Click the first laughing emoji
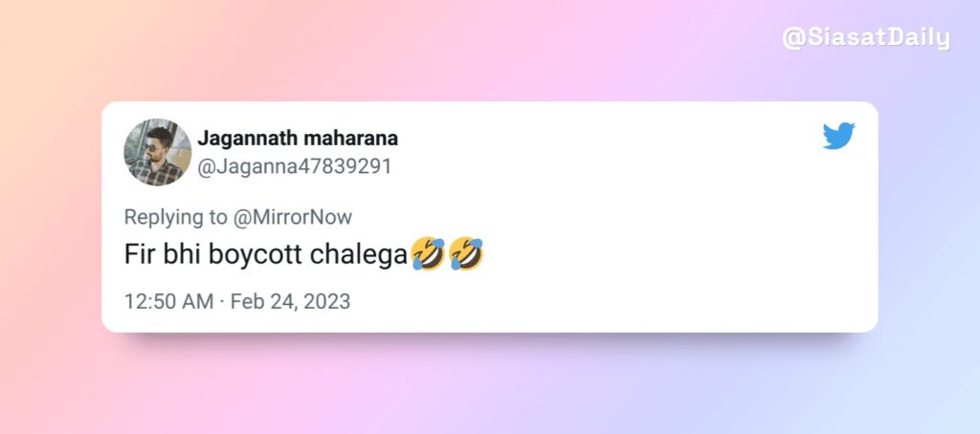The height and width of the screenshot is (434, 980). point(428,253)
